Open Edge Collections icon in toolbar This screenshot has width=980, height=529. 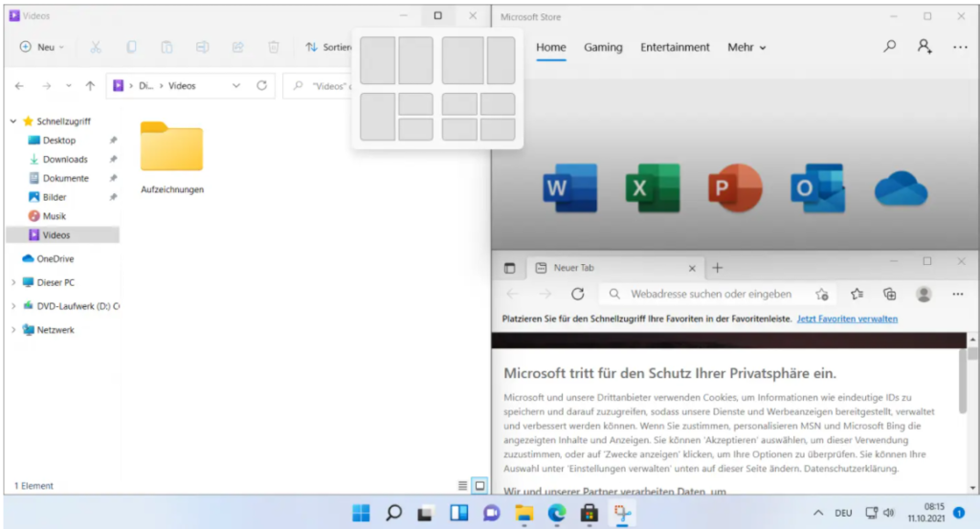point(889,294)
